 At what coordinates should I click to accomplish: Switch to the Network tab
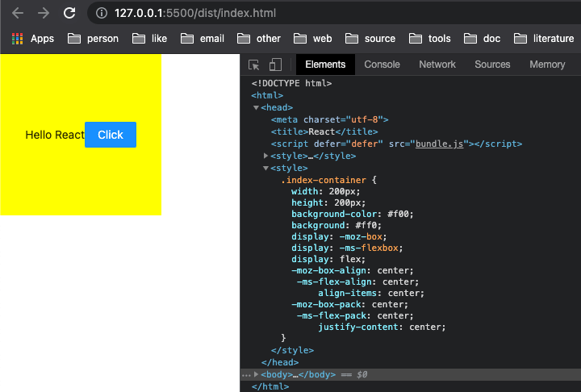437,65
